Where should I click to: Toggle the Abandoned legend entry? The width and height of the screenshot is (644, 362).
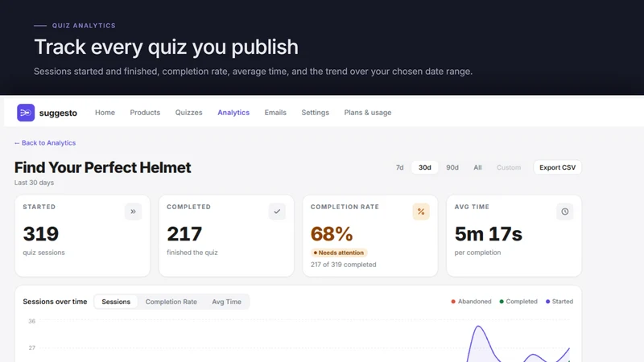471,301
